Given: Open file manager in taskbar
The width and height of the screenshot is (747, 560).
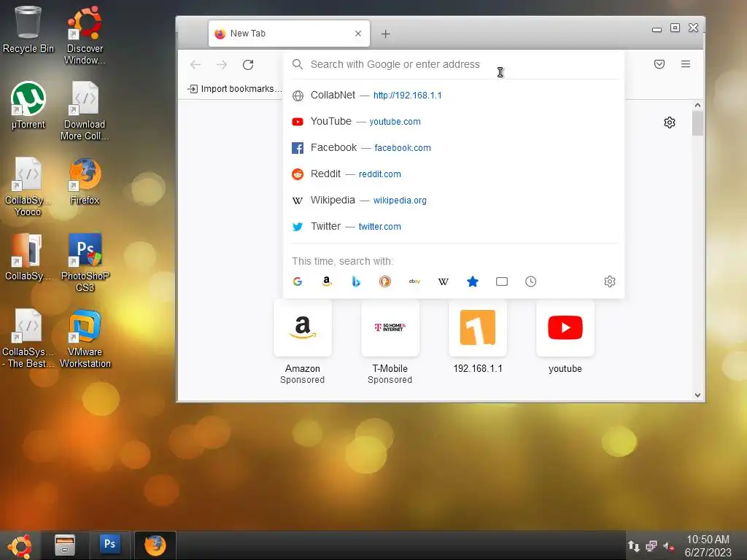Looking at the screenshot, I should click(x=65, y=545).
